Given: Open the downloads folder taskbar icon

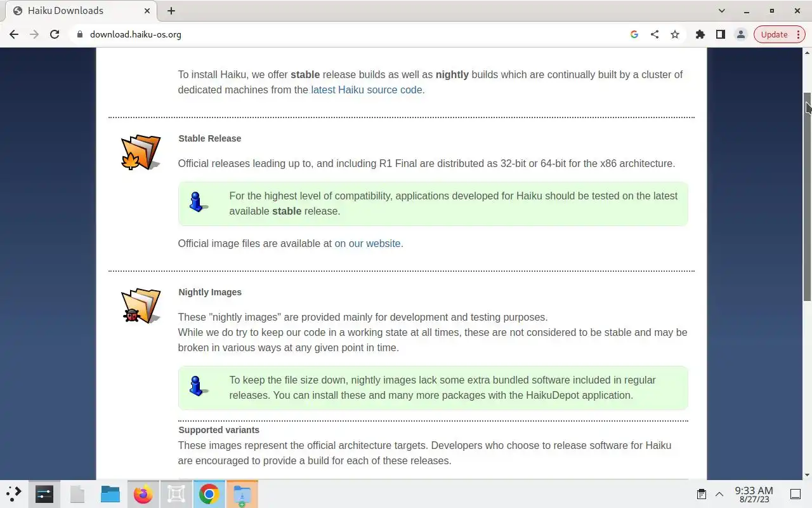Looking at the screenshot, I should pos(242,494).
